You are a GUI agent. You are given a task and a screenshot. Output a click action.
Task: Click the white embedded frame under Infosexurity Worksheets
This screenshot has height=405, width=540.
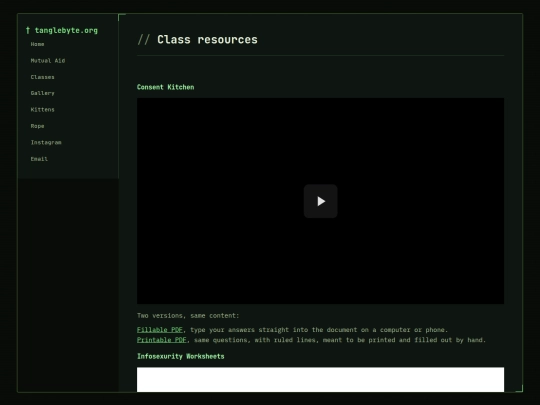point(320,379)
